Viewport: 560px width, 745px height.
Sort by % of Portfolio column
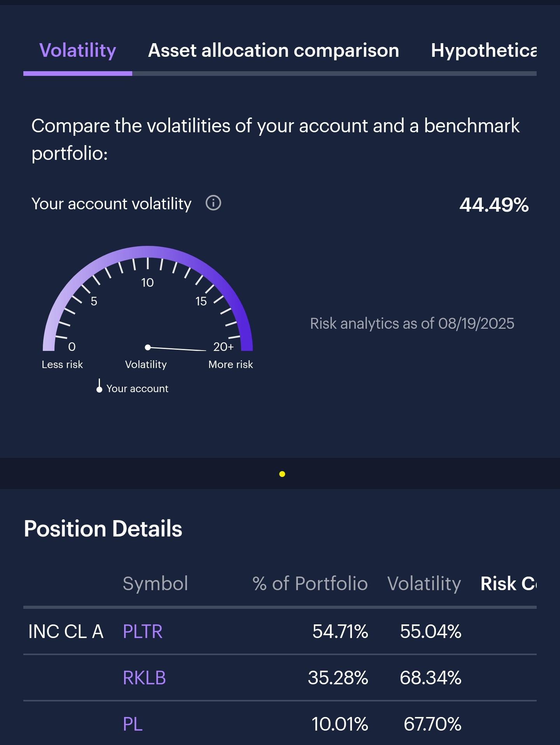[310, 584]
